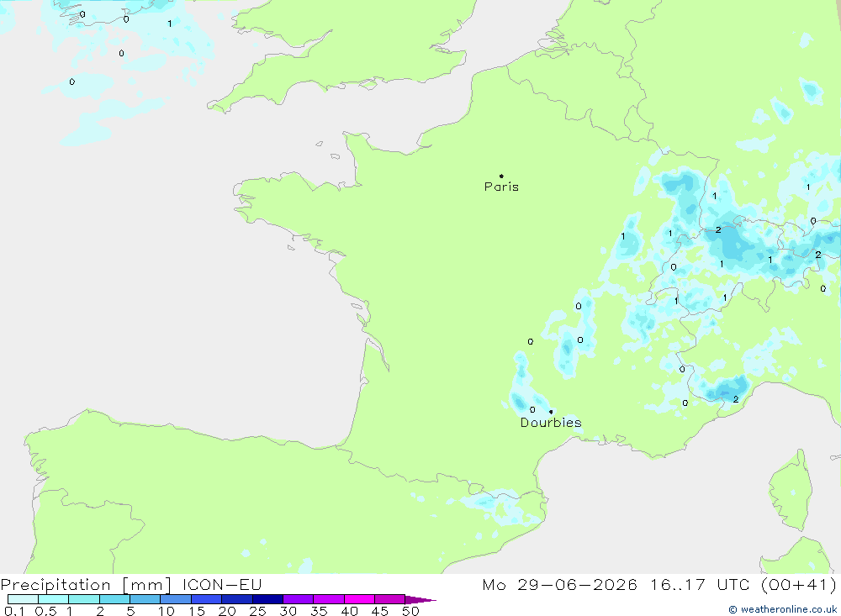Image resolution: width=841 pixels, height=616 pixels.
Task: Select the 35–40 mm legend color swatch
Action: [329, 599]
